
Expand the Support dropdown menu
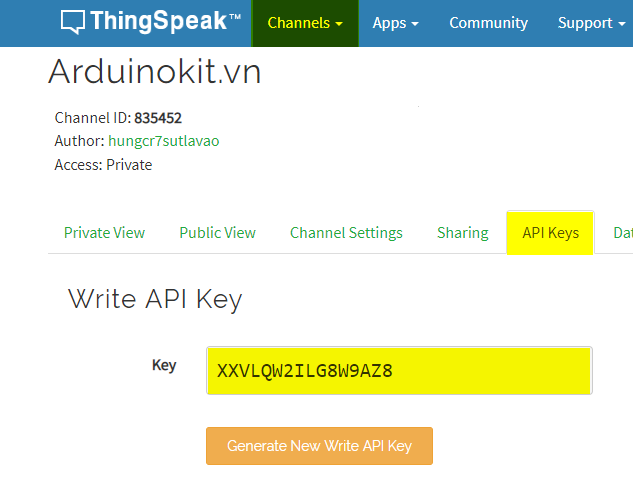coord(591,23)
